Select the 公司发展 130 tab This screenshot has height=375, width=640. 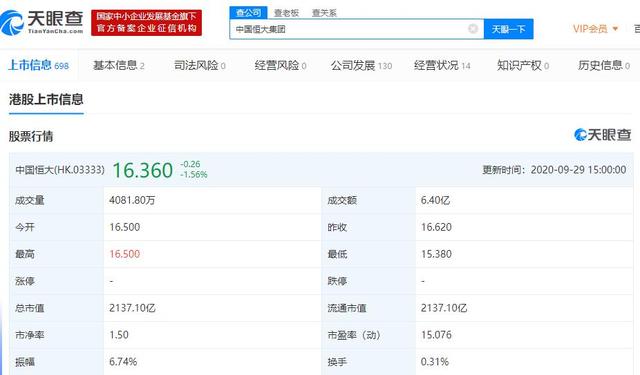coord(361,65)
